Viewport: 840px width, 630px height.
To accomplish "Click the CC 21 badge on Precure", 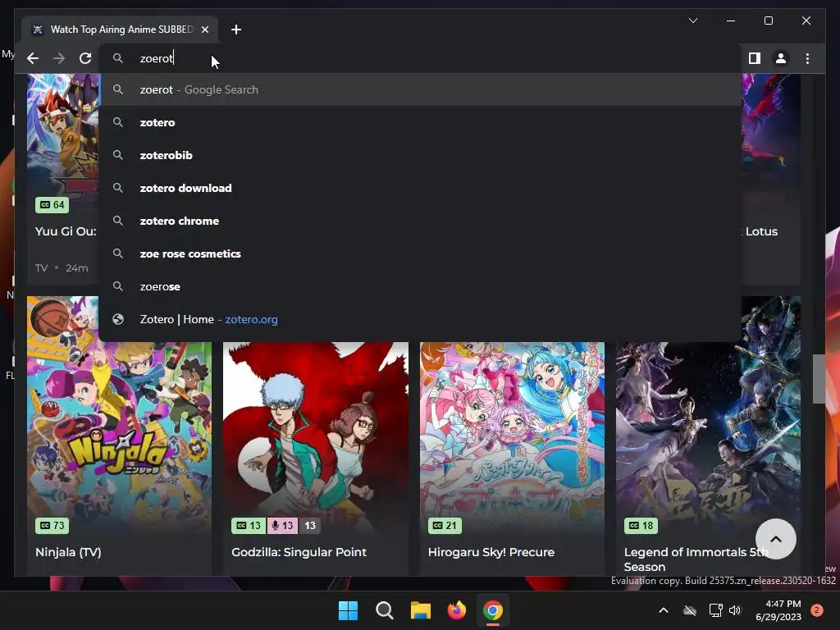I will 445,526.
